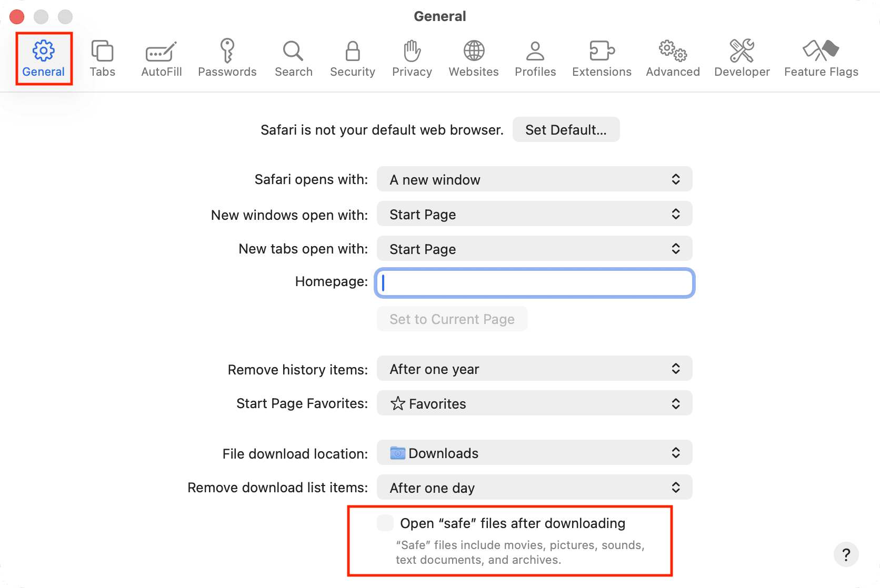Click the help question mark button
This screenshot has height=588, width=880.
(846, 554)
